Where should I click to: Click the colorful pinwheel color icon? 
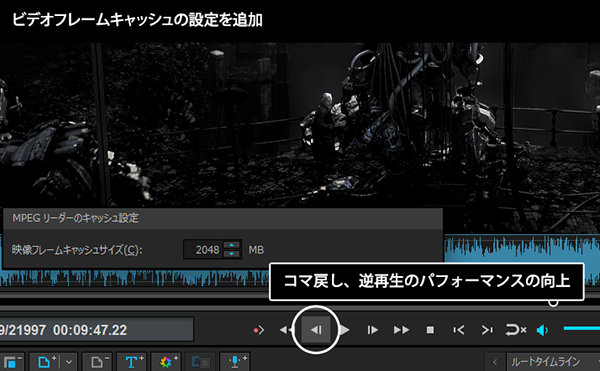(x=167, y=361)
